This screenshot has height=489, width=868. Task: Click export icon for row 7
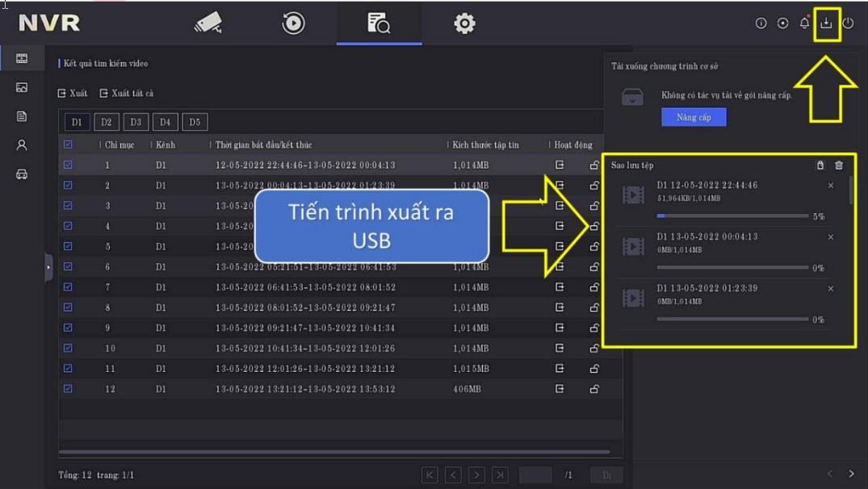coord(560,287)
